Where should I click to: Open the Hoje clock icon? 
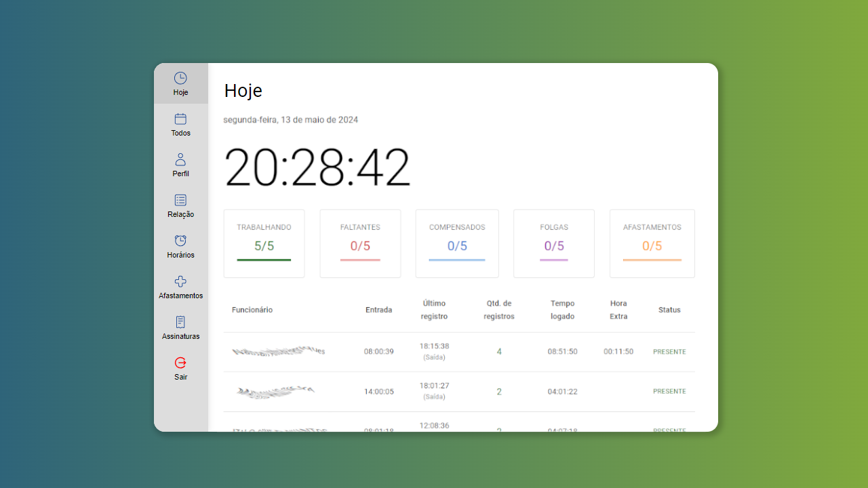180,79
